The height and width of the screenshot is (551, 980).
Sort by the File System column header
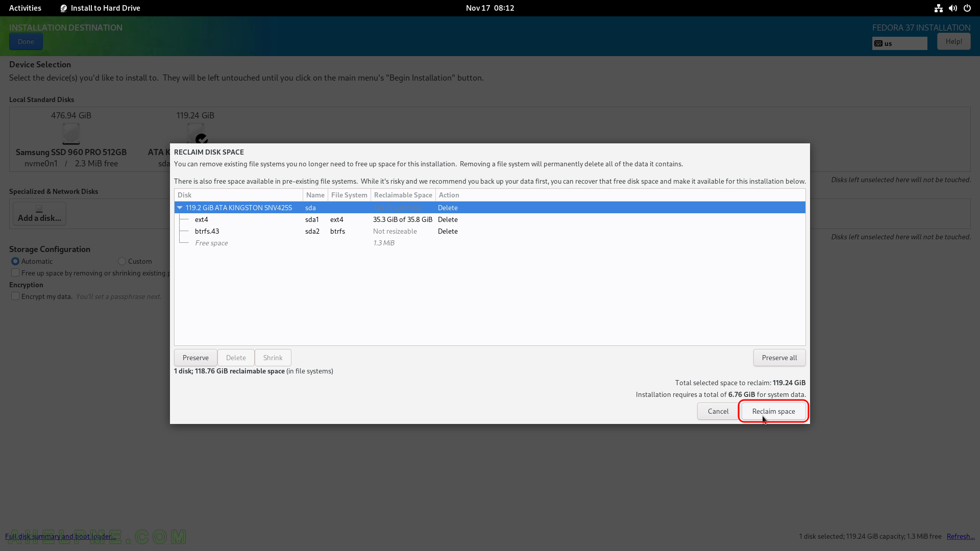coord(349,195)
